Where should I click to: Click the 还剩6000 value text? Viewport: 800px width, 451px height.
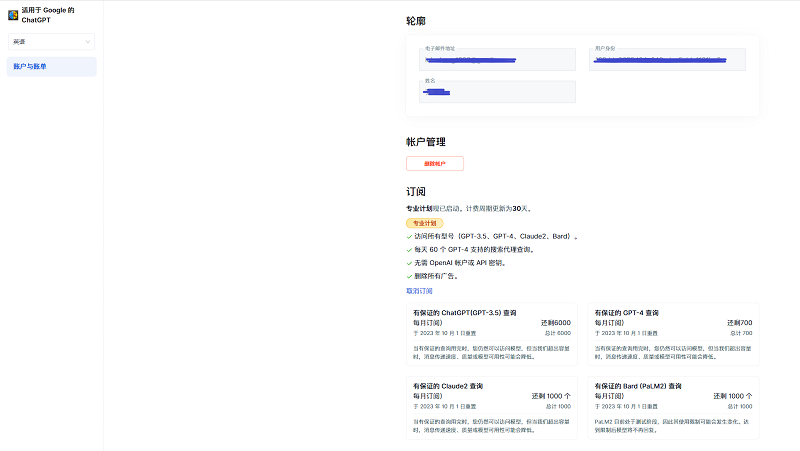pyautogui.click(x=556, y=323)
